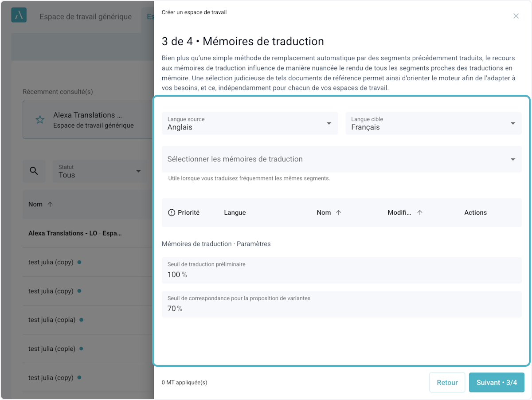Sort by Modifié arrow in table header
The height and width of the screenshot is (400, 532).
click(420, 213)
